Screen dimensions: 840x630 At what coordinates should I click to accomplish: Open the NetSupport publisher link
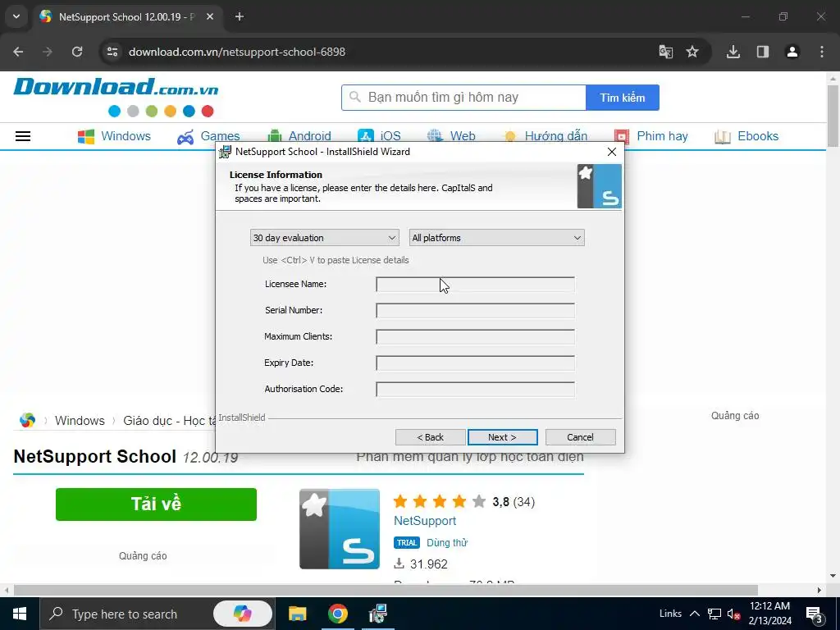[425, 521]
